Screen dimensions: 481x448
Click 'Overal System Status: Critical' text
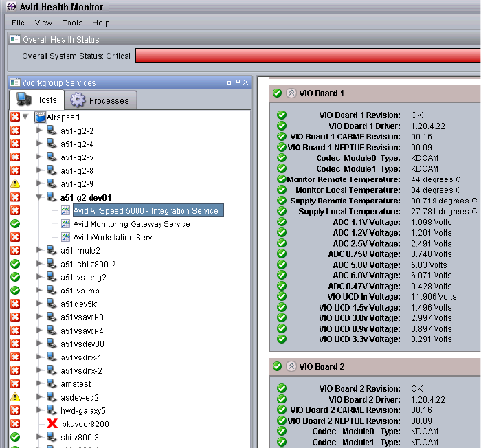76,56
